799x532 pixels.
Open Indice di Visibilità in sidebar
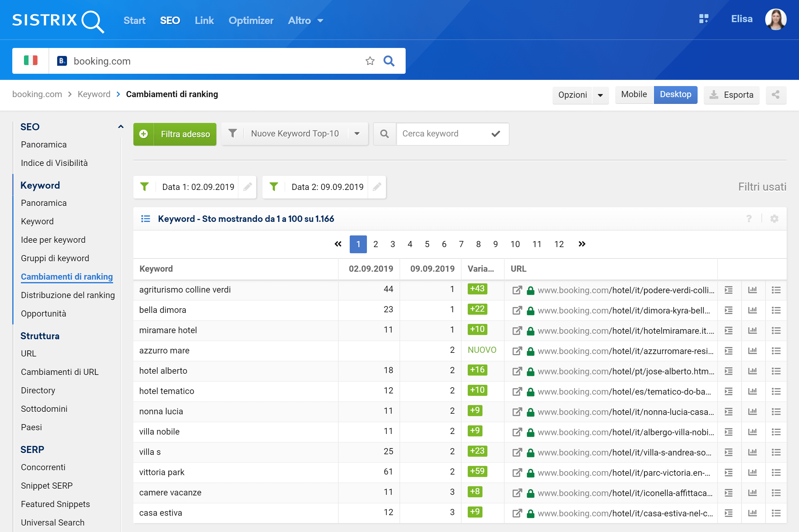click(54, 163)
